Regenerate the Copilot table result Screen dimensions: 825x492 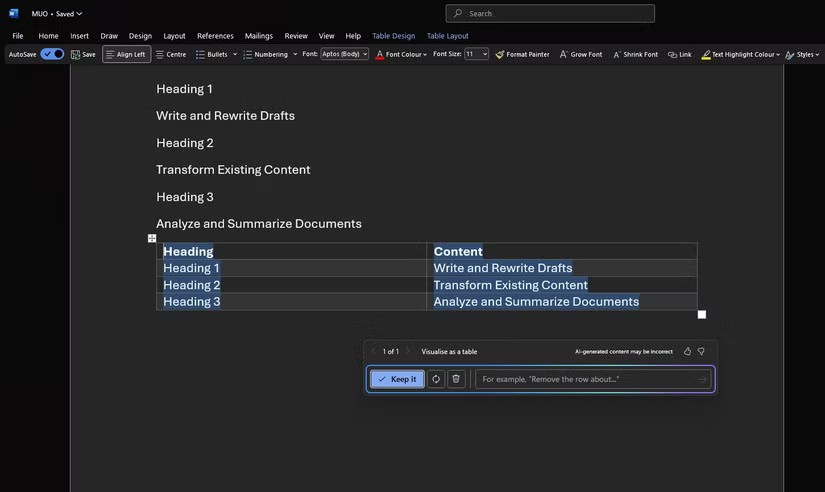coord(435,379)
